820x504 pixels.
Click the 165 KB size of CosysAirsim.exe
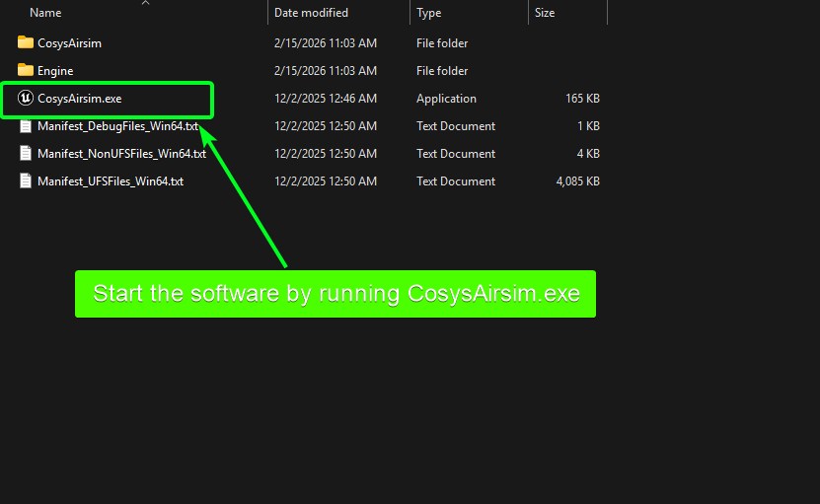(x=582, y=99)
